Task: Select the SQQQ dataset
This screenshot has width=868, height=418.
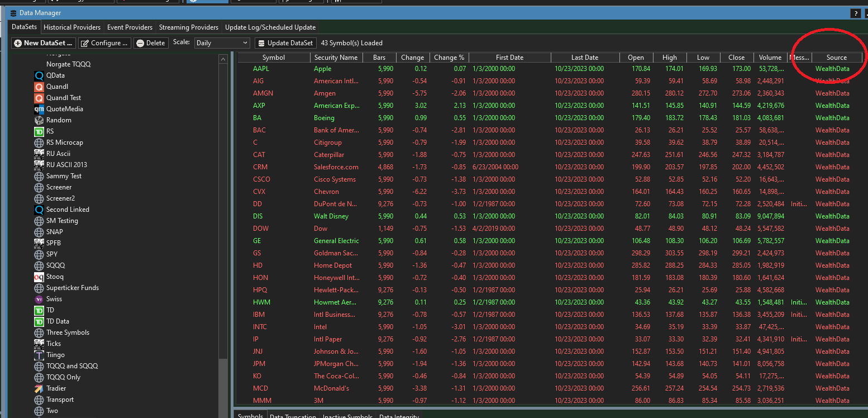Action: point(56,265)
